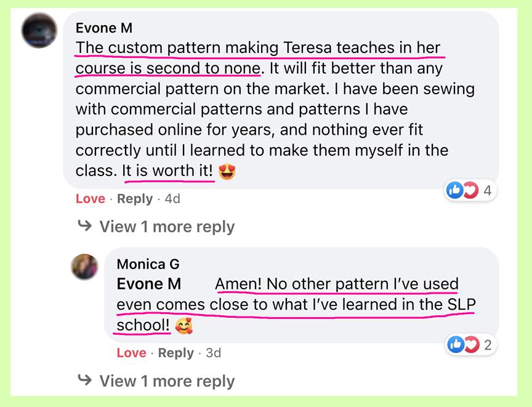This screenshot has width=532, height=407.
Task: Click the Evone M mention in Monica's reply
Action: coord(150,284)
